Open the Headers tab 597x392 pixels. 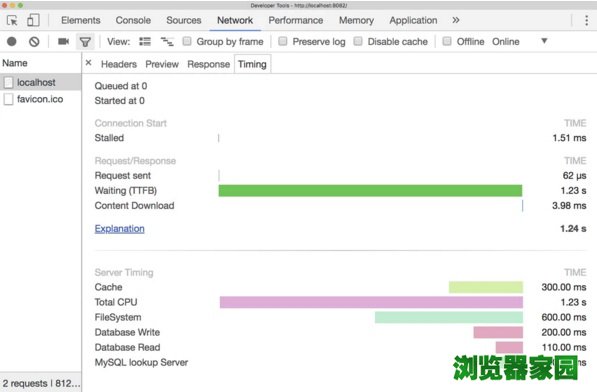point(119,64)
